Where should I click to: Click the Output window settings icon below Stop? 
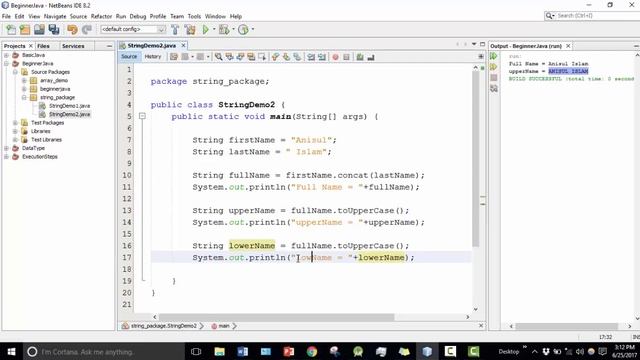coord(494,88)
